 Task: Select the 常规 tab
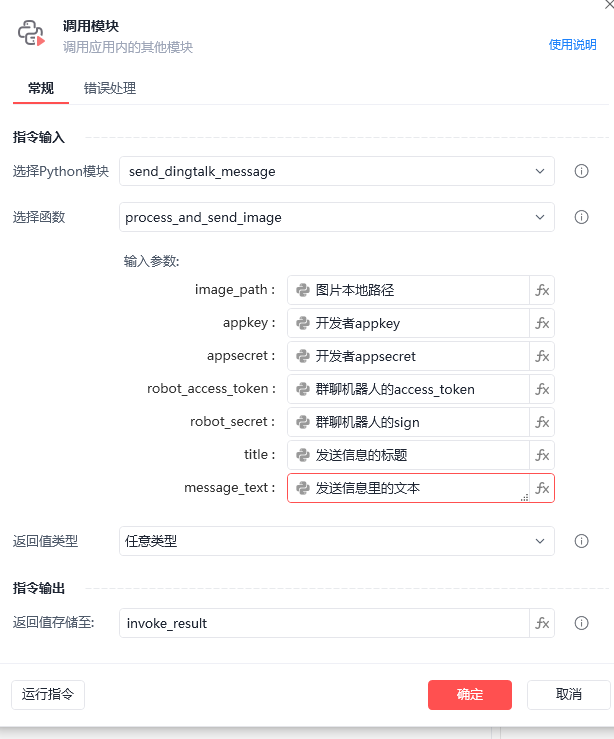click(41, 88)
